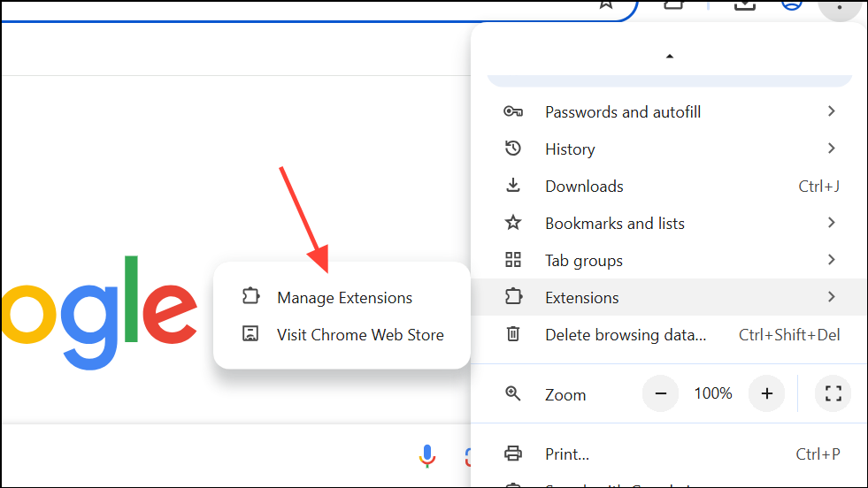The image size is (868, 488).
Task: Select Visit Chrome Web Store
Action: pos(360,335)
